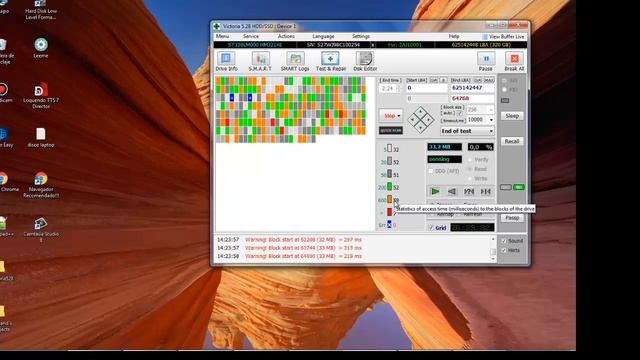Click the log panel scrollbar
The image size is (640, 360).
[493, 248]
